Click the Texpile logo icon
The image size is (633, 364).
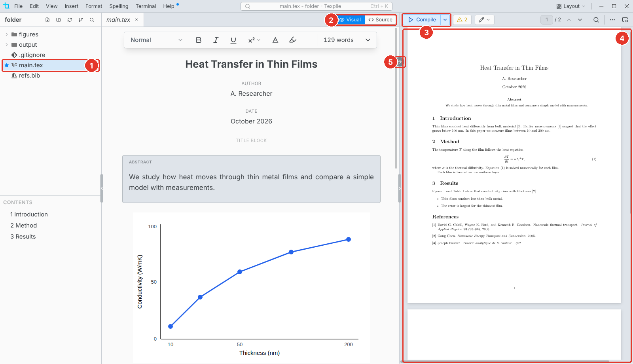[6, 6]
